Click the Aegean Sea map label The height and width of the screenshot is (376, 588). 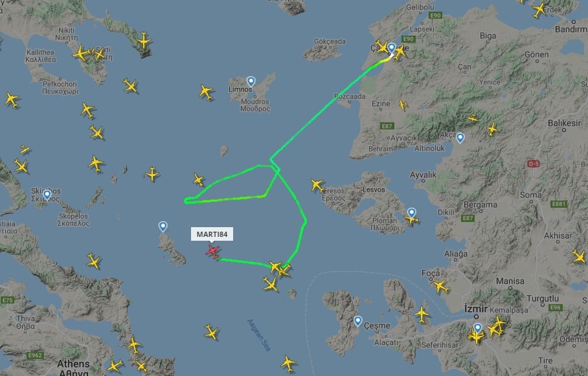coord(259,335)
